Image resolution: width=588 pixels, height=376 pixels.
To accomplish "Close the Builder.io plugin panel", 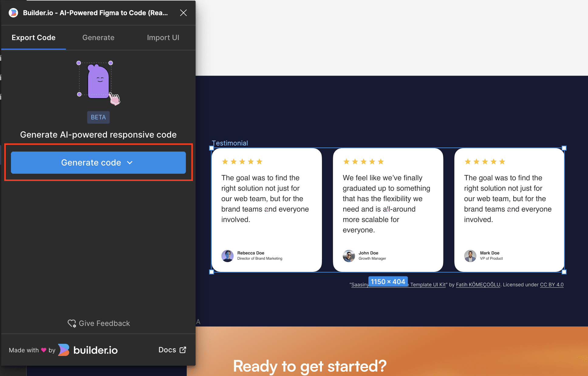I will point(183,13).
